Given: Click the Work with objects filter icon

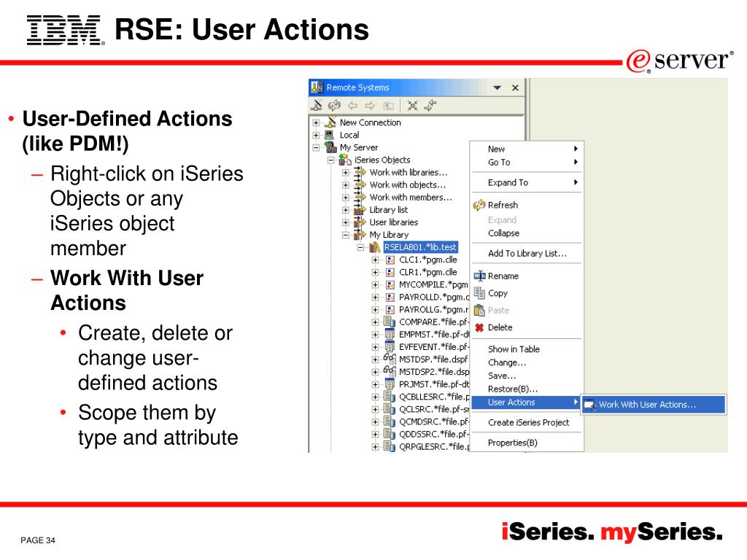Looking at the screenshot, I should click(x=360, y=184).
